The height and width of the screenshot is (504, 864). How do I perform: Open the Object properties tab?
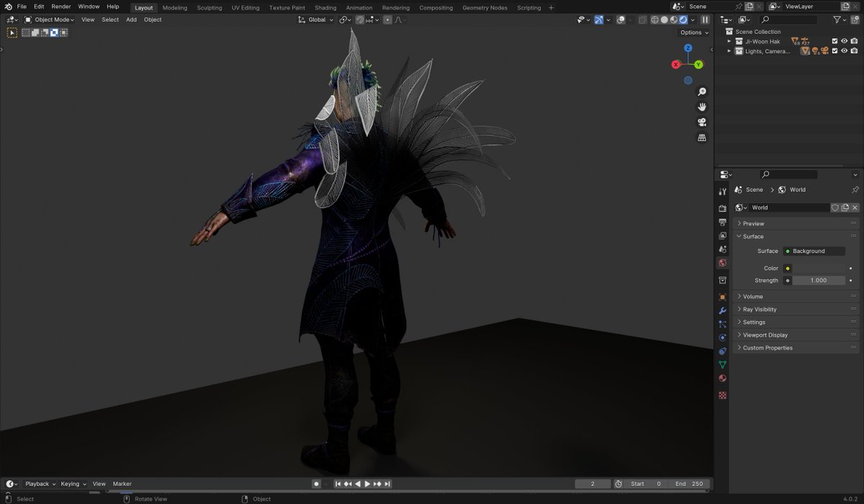(722, 297)
